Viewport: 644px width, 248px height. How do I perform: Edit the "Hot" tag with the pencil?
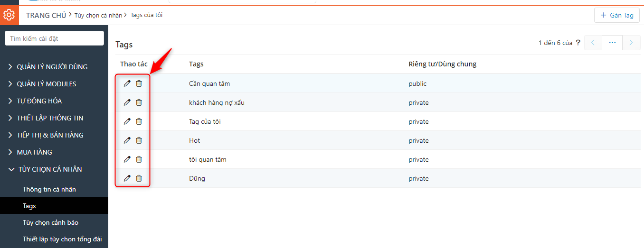(127, 140)
